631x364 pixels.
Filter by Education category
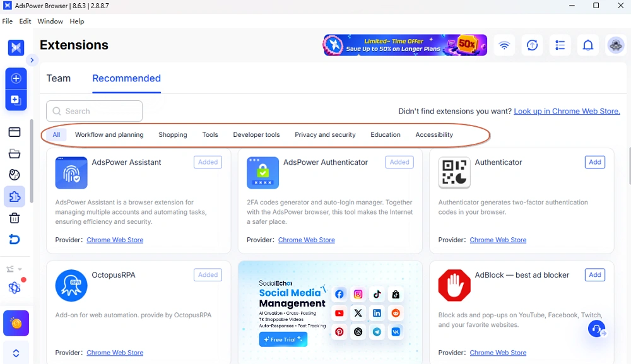click(386, 135)
